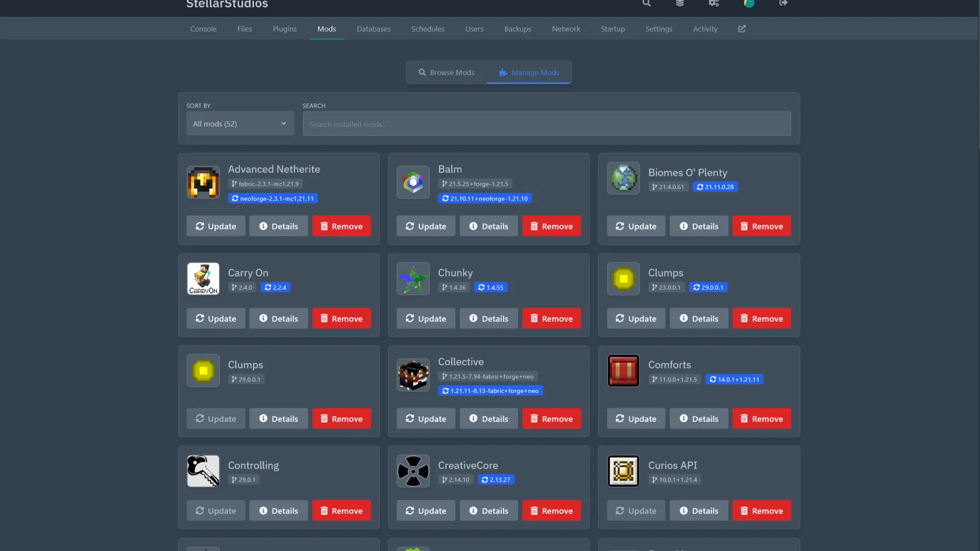Image resolution: width=980 pixels, height=551 pixels.
Task: Click the CreativeCore mod icon
Action: 413,471
